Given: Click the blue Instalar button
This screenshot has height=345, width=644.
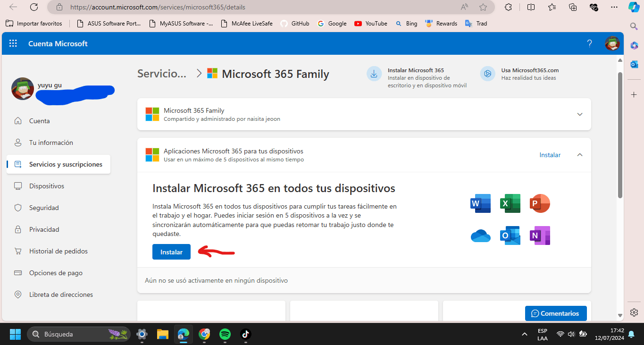Looking at the screenshot, I should coord(171,252).
